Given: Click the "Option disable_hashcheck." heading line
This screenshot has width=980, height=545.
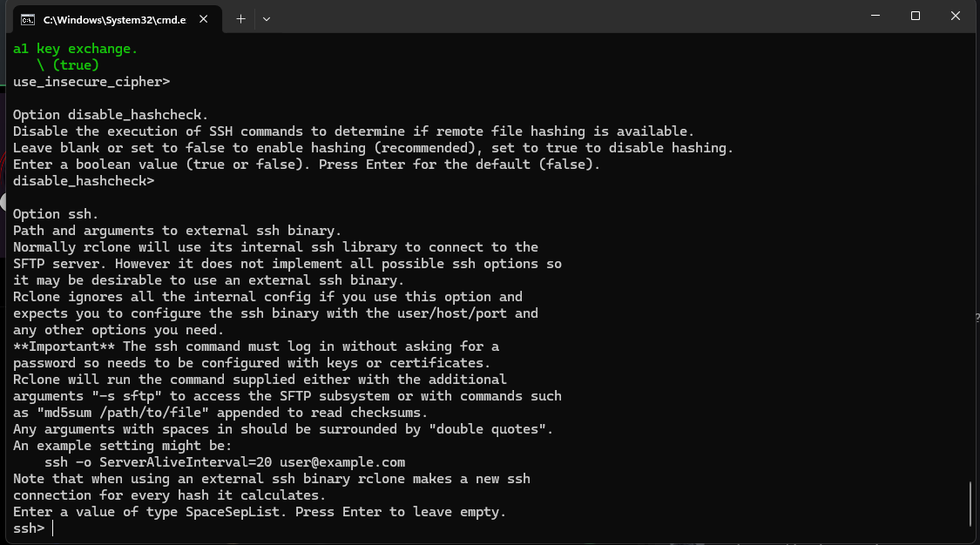Looking at the screenshot, I should click(111, 115).
